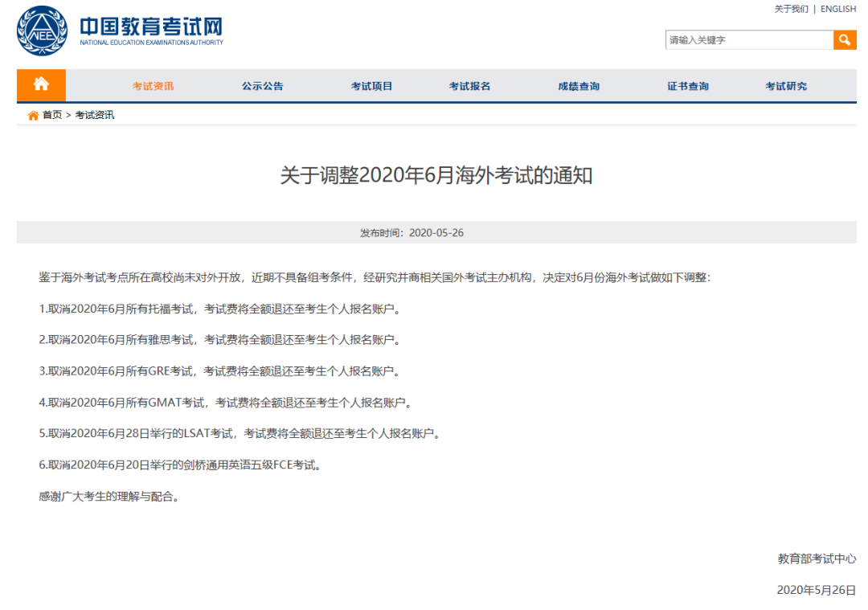Go to home via orange house icon

pyautogui.click(x=41, y=85)
